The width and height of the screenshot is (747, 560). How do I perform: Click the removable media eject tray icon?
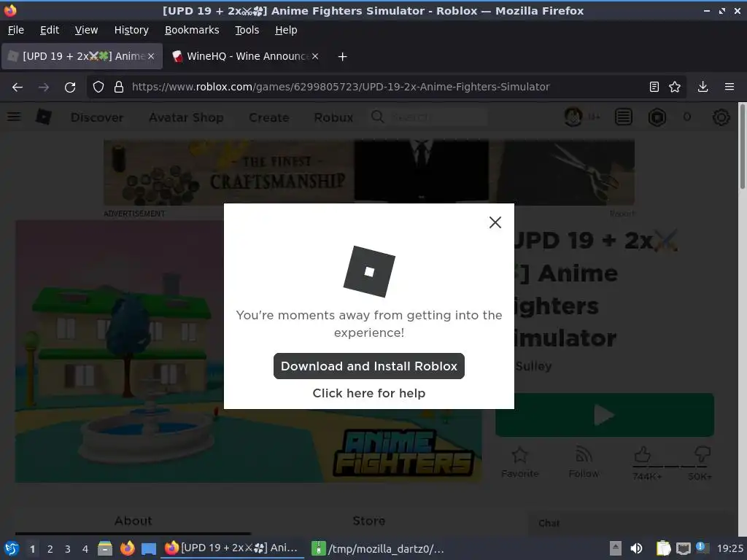point(615,548)
